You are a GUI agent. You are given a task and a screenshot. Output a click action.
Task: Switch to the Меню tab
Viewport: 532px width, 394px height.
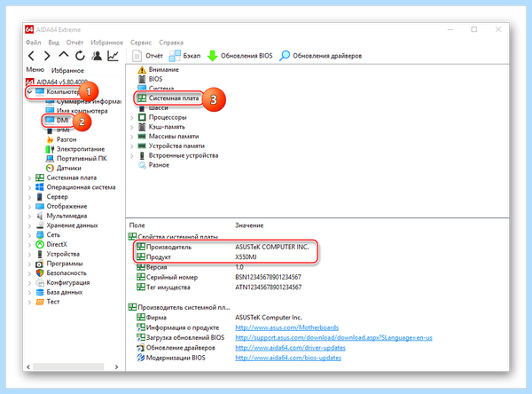tap(35, 69)
